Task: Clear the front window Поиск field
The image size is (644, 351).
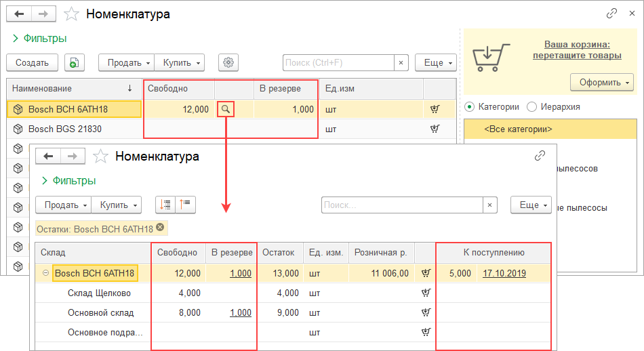Action: point(489,205)
